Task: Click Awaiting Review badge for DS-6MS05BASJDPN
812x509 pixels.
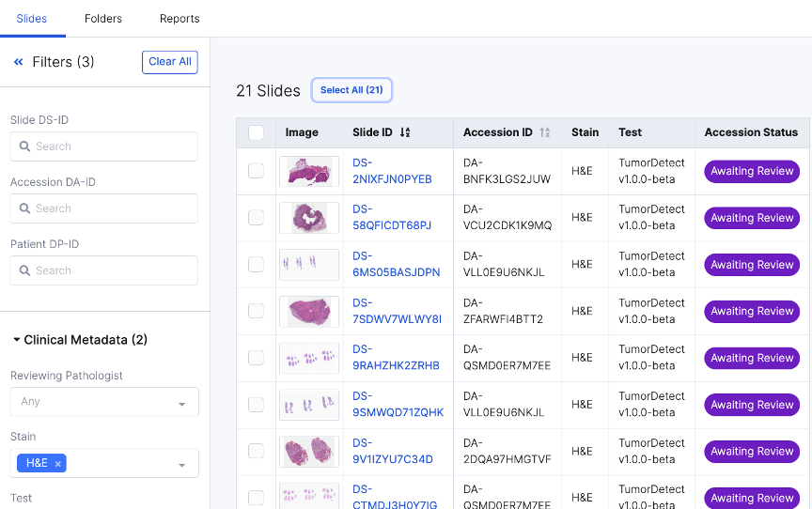Action: pos(752,265)
